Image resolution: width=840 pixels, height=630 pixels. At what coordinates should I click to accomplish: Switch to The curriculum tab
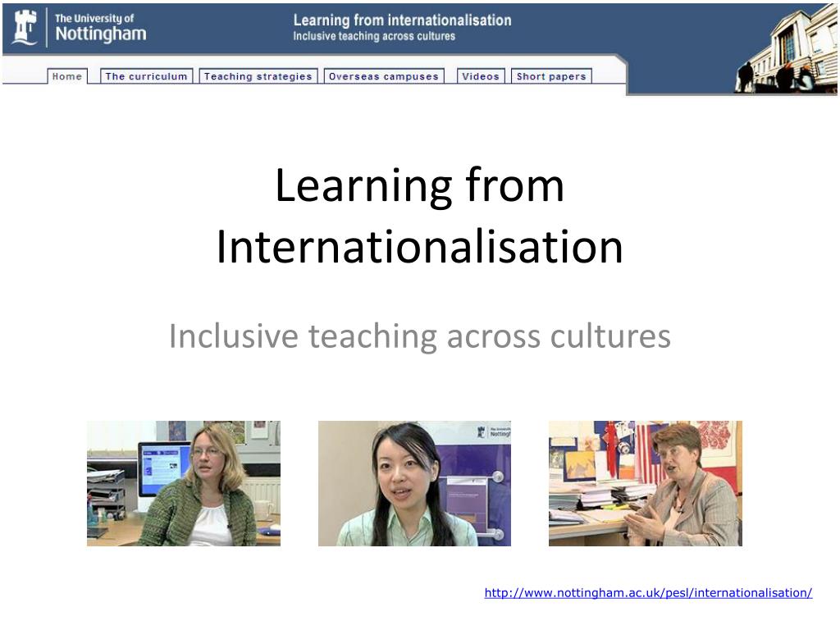point(146,76)
